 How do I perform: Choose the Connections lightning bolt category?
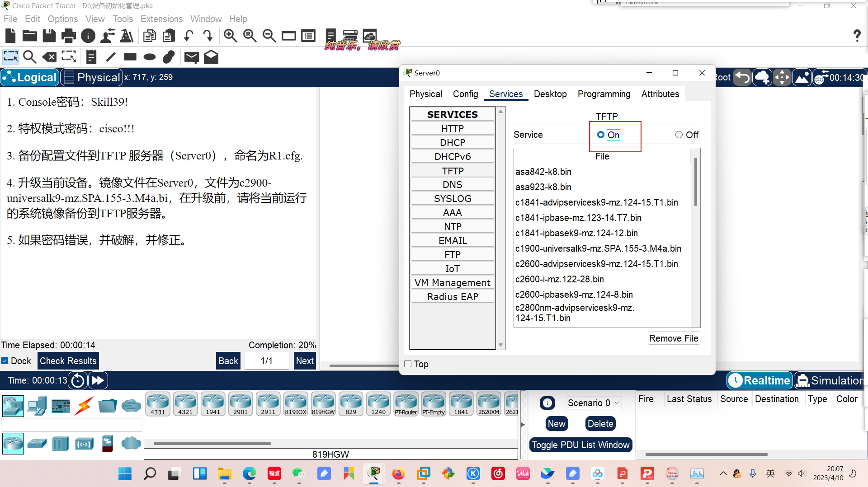pyautogui.click(x=84, y=406)
